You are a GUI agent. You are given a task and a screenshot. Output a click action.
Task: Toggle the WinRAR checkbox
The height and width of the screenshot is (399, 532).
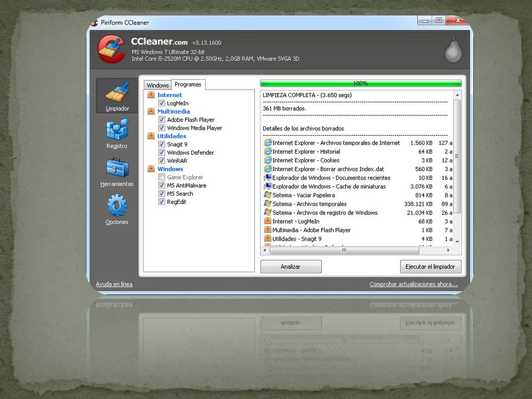(x=162, y=161)
